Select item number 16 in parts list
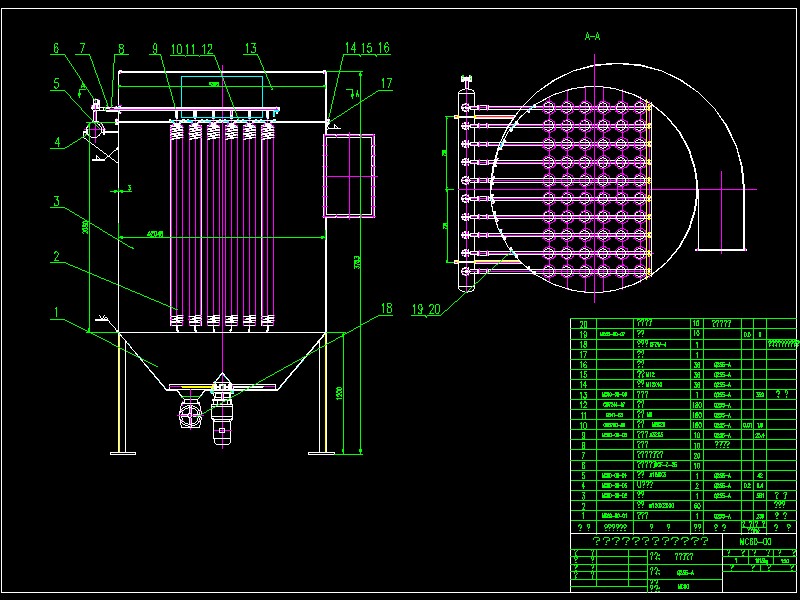 [x=584, y=365]
